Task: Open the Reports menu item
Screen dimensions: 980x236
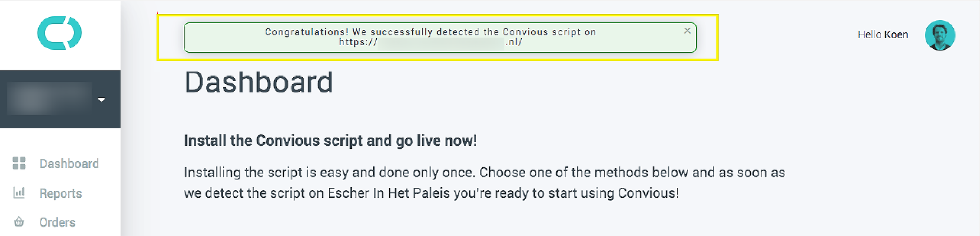Action: (x=60, y=193)
